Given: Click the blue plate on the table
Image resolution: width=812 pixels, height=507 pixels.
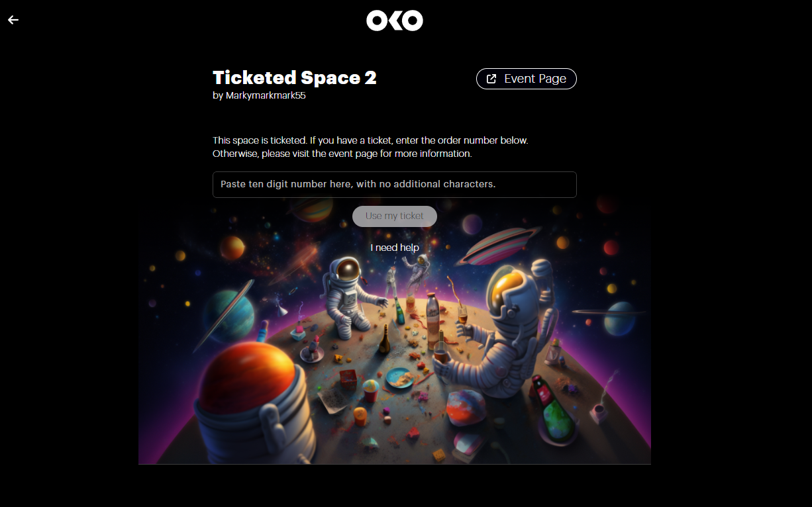Looking at the screenshot, I should point(399,377).
